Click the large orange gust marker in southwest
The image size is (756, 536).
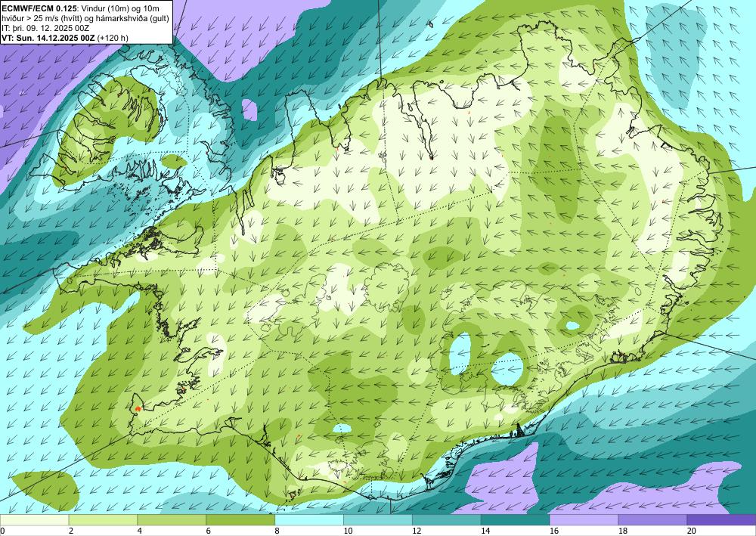138,409
